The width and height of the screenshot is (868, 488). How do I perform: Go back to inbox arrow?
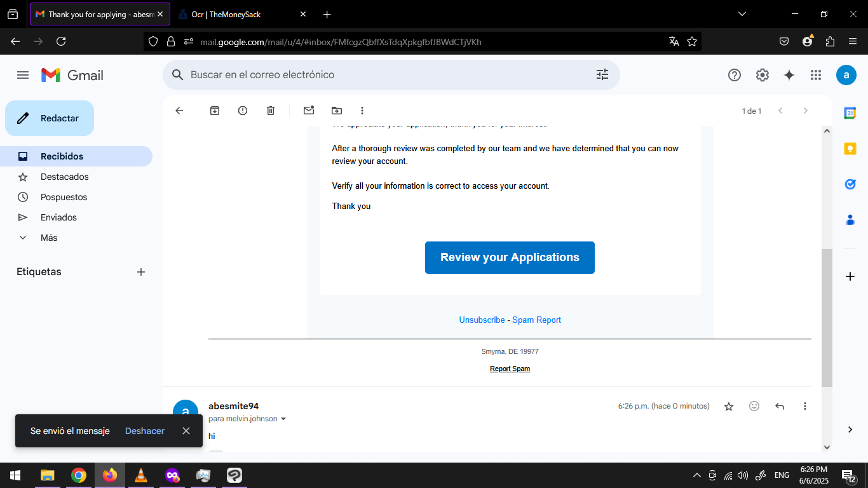(x=179, y=111)
